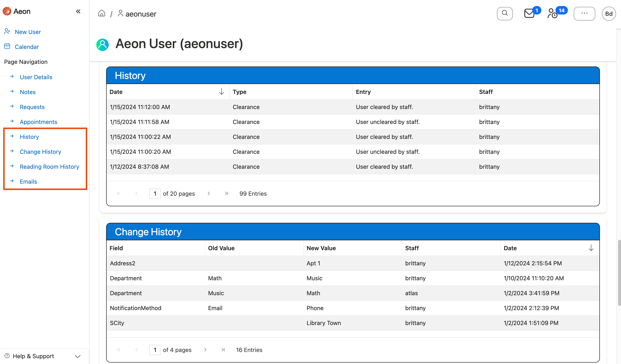This screenshot has width=621, height=364.
Task: Open the Bd profile avatar
Action: pos(609,13)
